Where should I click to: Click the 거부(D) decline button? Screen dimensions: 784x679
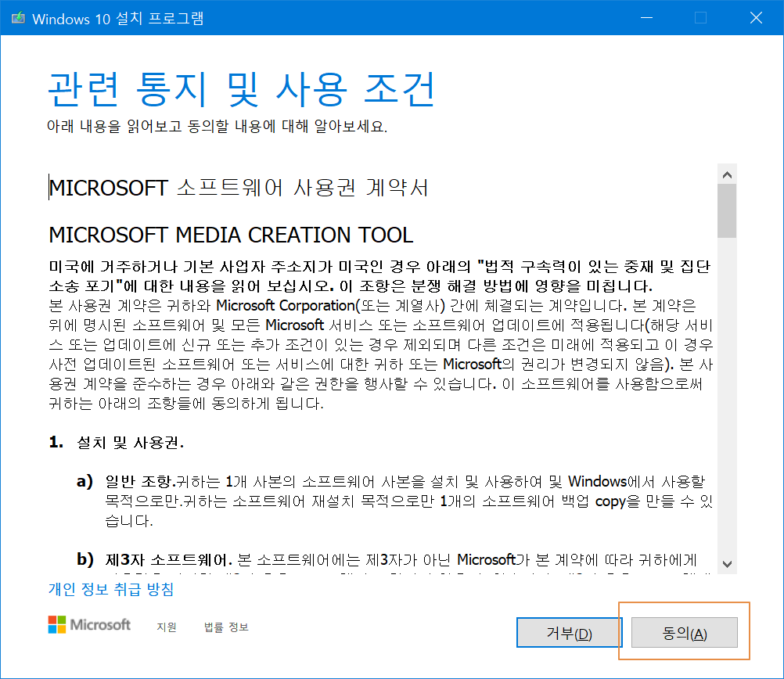click(x=569, y=633)
